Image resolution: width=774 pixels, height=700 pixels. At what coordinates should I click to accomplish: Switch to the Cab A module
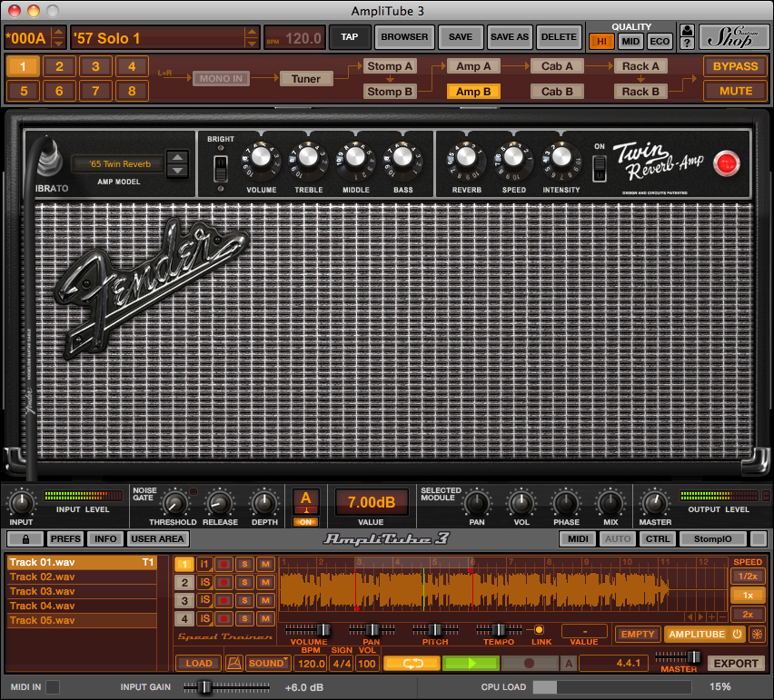click(x=557, y=66)
